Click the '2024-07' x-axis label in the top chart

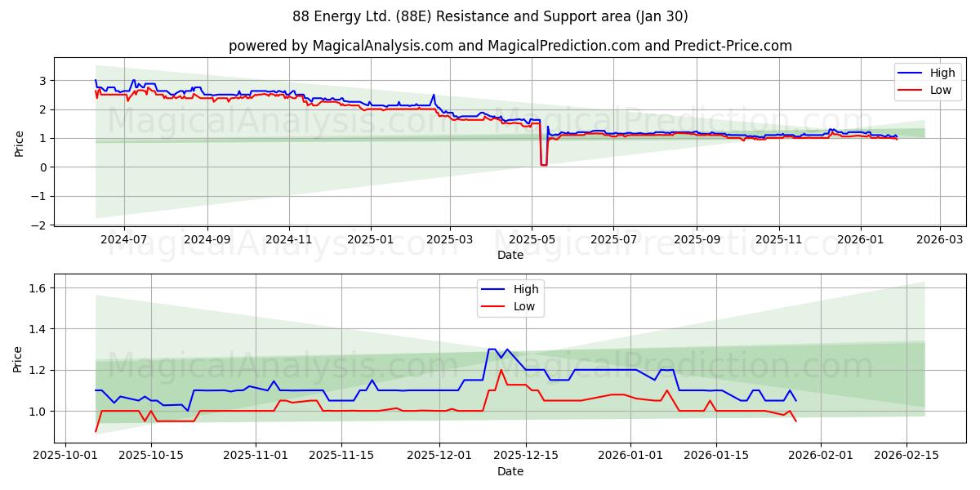point(124,240)
